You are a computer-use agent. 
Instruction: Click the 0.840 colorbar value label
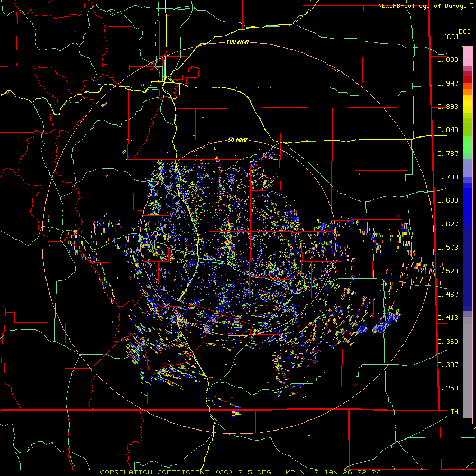(x=448, y=130)
